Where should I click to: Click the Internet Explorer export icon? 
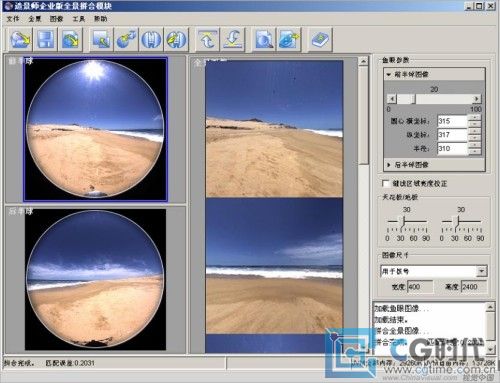pyautogui.click(x=289, y=39)
